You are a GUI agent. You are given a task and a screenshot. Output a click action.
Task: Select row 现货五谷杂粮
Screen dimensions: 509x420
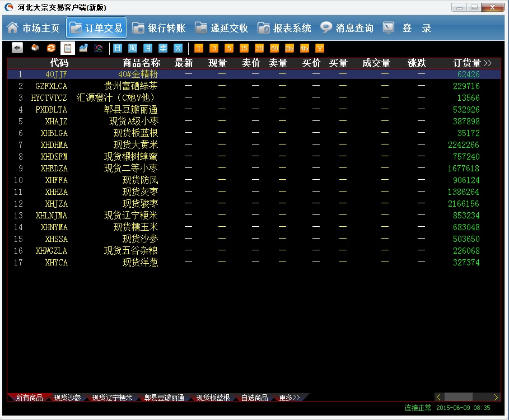[254, 250]
